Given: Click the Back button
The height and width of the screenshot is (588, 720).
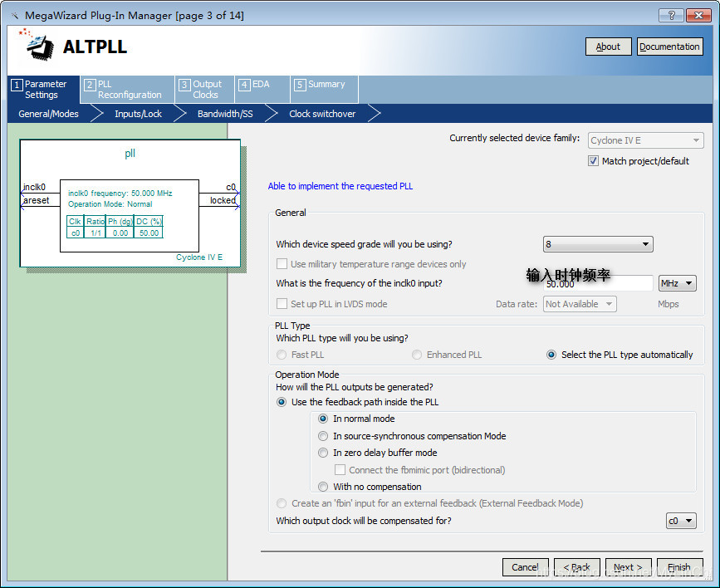Looking at the screenshot, I should [x=576, y=567].
